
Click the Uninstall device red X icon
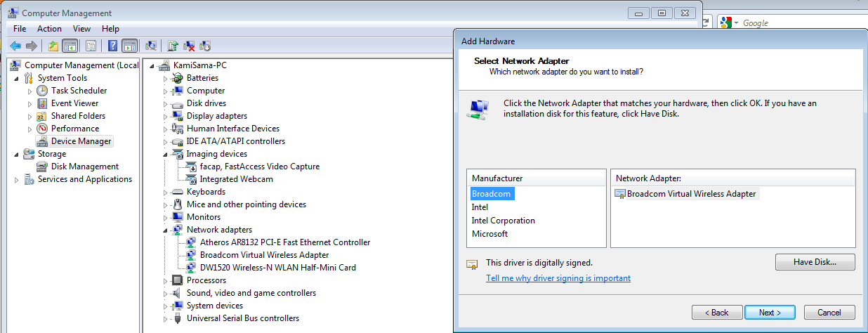pyautogui.click(x=189, y=46)
